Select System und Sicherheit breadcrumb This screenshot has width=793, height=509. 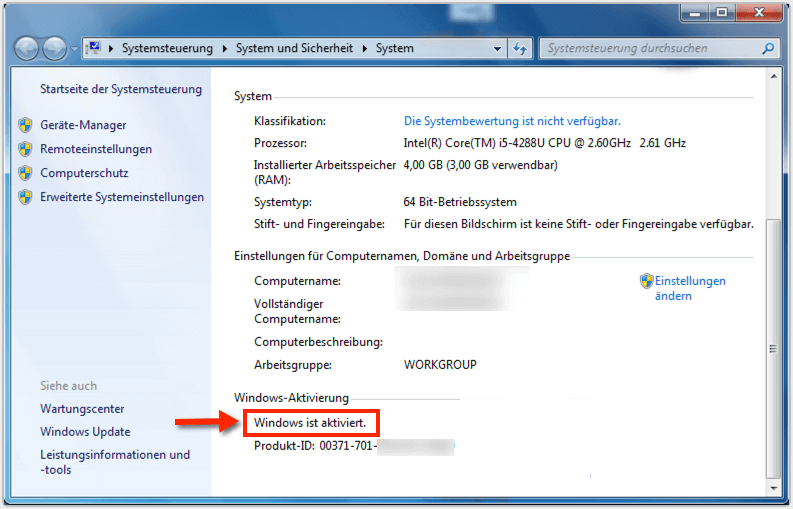[294, 48]
